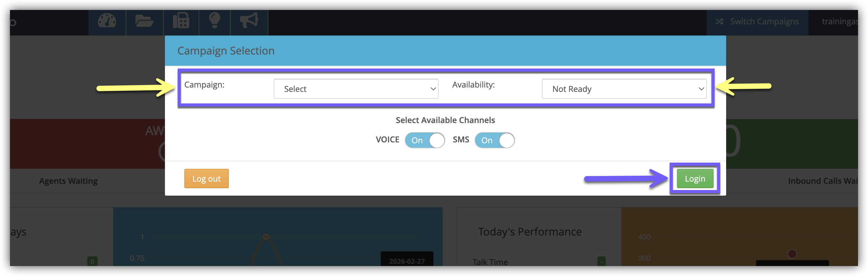Click the 2026-02-27 date tooltip
Viewport: 868px width, 276px height.
click(407, 261)
